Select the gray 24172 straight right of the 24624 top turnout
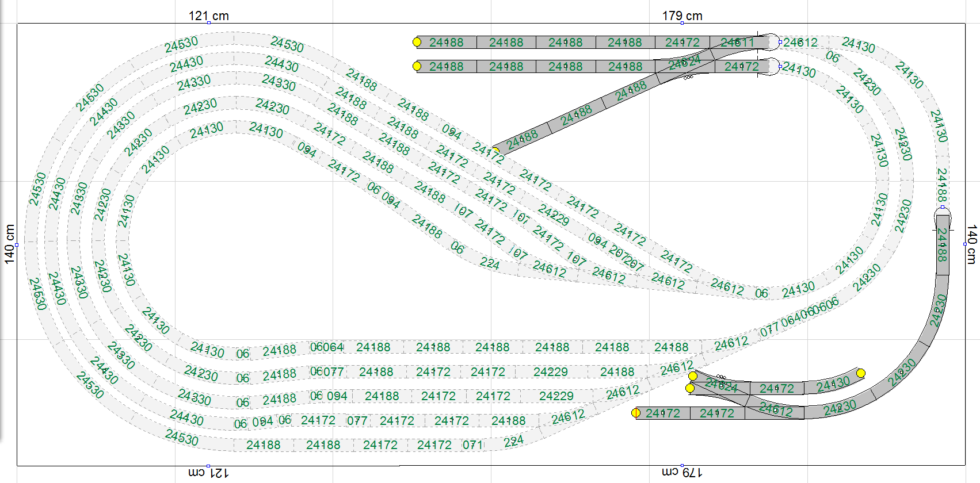 (x=741, y=67)
